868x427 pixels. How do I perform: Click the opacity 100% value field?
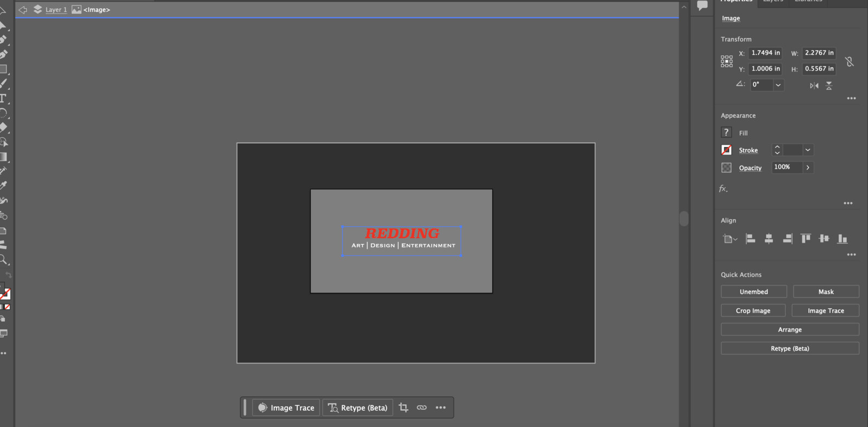(787, 168)
